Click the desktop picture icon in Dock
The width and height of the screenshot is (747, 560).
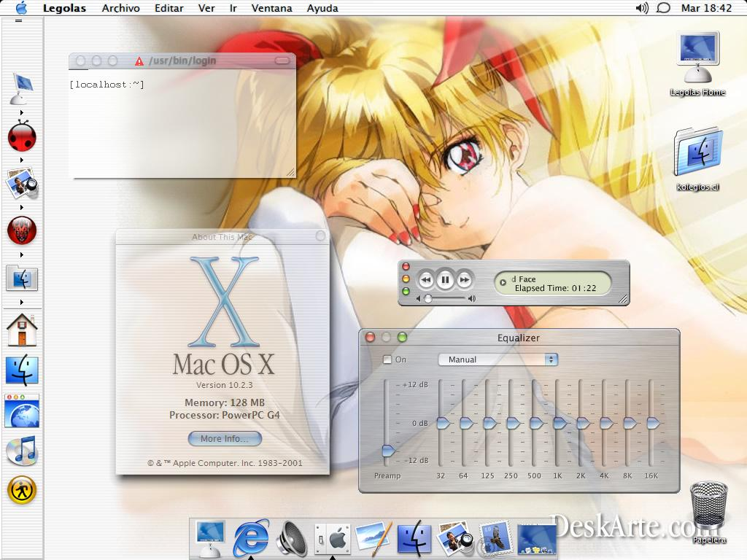coord(536,539)
